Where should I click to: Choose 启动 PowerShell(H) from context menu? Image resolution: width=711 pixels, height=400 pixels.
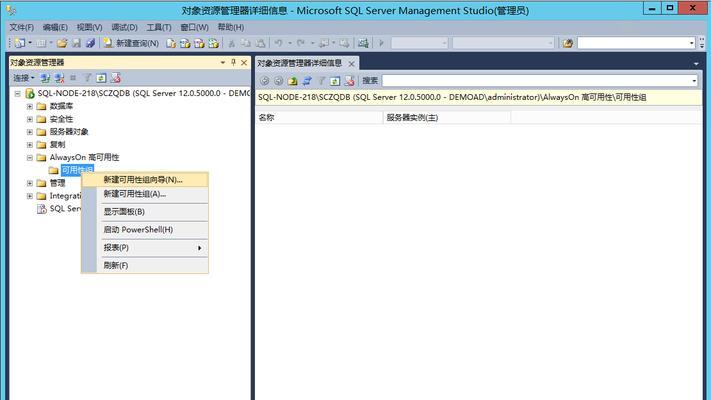(145, 229)
